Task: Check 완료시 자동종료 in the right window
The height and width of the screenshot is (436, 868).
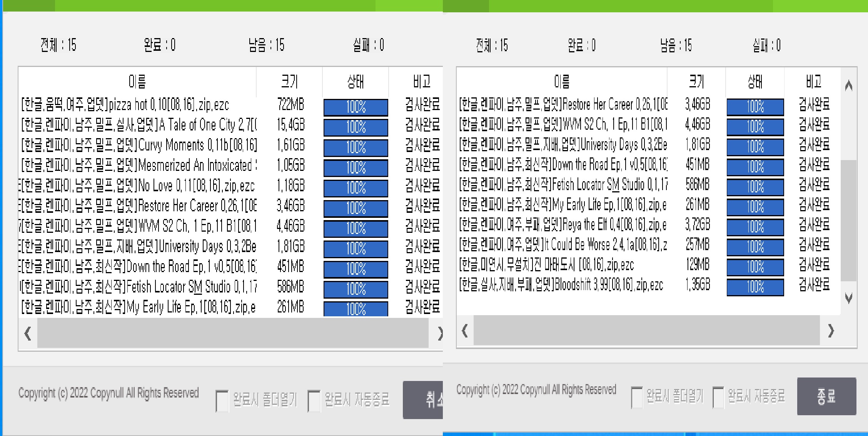Action: click(x=718, y=397)
